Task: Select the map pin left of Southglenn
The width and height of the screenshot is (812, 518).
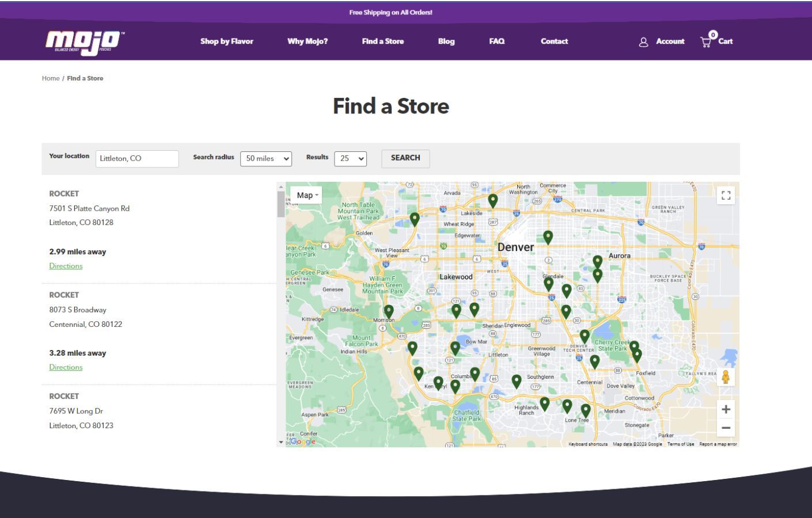Action: coord(517,381)
